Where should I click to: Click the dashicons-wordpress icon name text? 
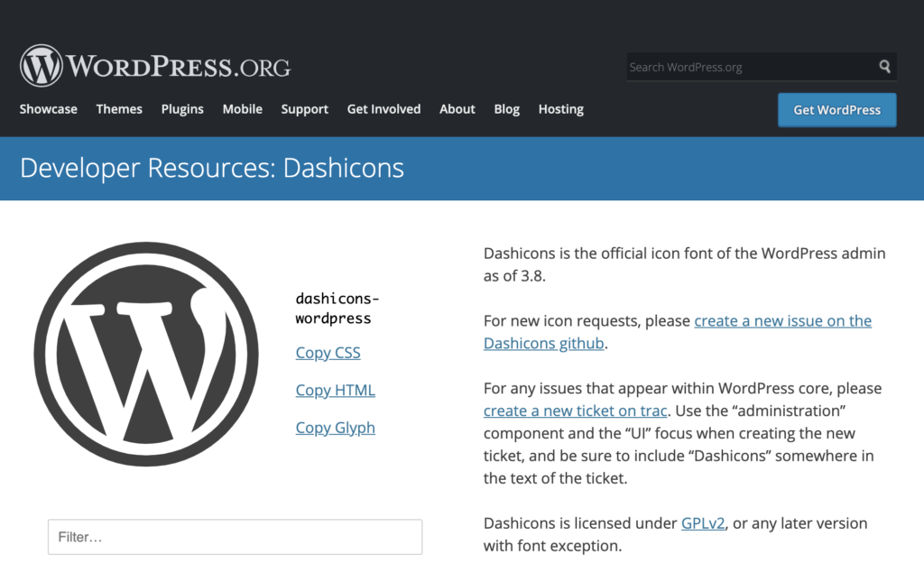(337, 309)
